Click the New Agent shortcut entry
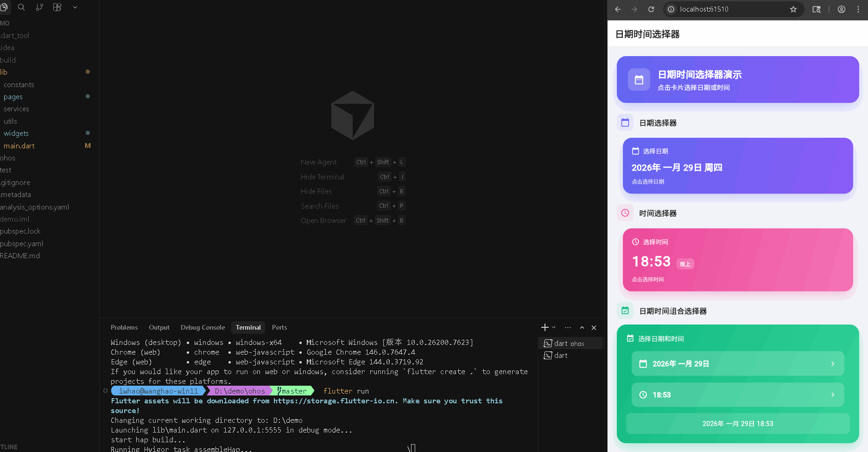 pyautogui.click(x=353, y=162)
